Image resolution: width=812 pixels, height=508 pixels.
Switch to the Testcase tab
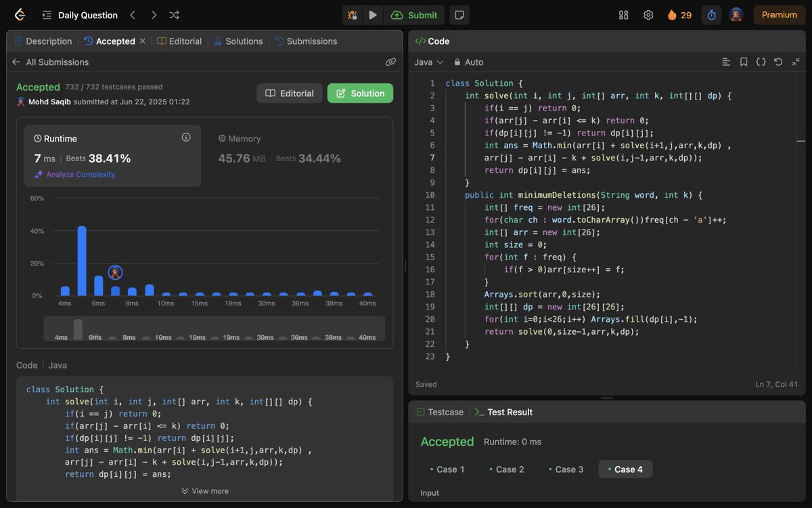click(440, 412)
